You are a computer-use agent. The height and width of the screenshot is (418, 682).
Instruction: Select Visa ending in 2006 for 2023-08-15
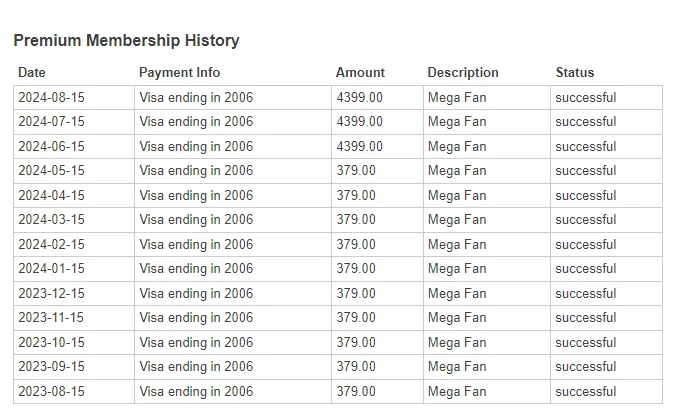tap(196, 391)
